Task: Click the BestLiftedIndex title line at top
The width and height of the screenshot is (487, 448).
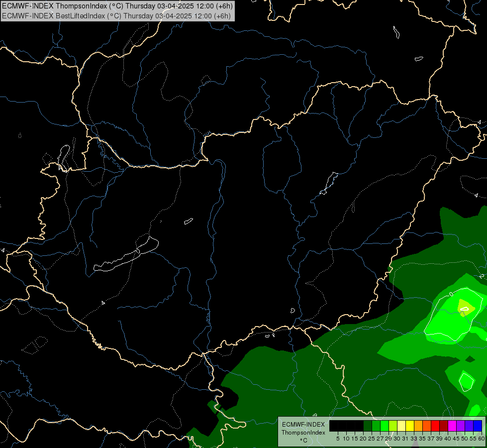Action: 116,16
